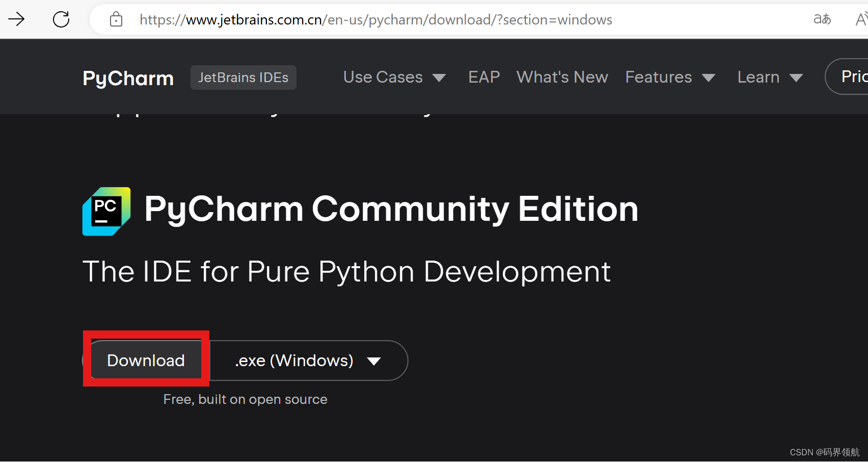The image size is (868, 462).
Task: Click the browser forward arrow
Action: [16, 19]
